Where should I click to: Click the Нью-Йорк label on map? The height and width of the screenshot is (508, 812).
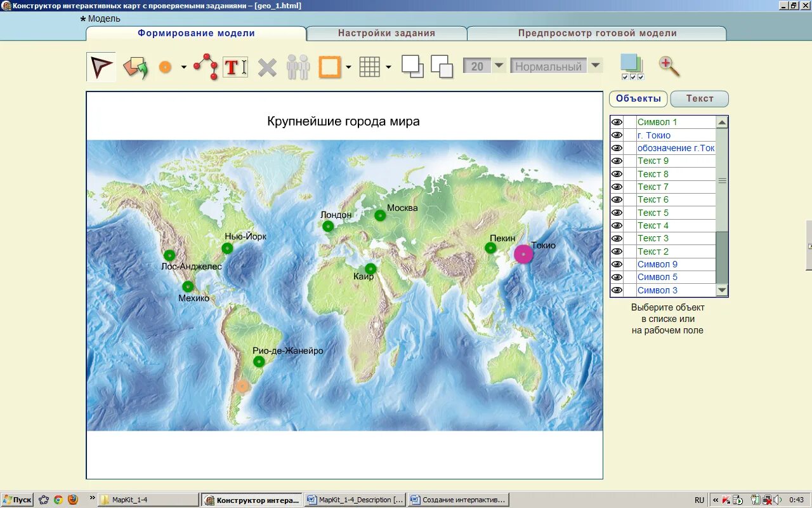246,236
